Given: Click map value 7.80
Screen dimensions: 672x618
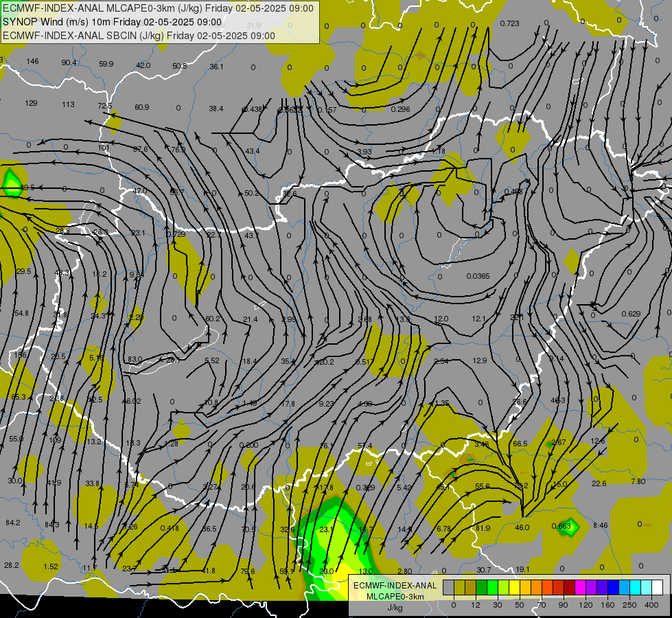Looking at the screenshot, I should click(x=638, y=481).
